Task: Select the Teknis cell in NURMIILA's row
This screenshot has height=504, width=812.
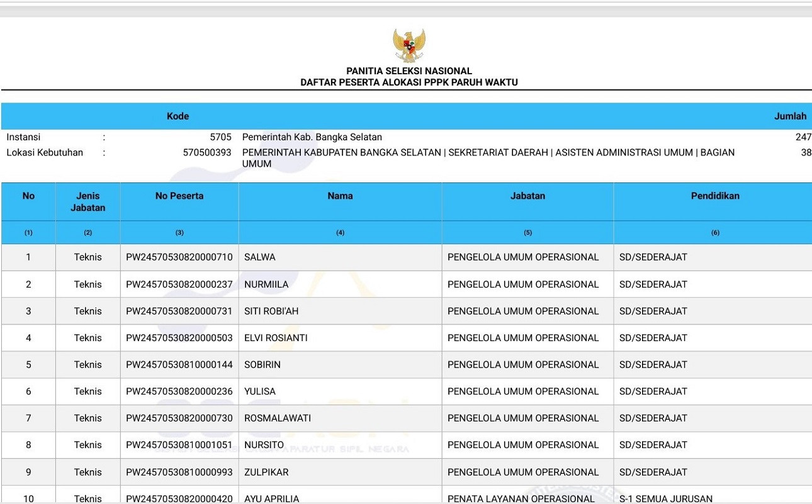Action: click(87, 284)
